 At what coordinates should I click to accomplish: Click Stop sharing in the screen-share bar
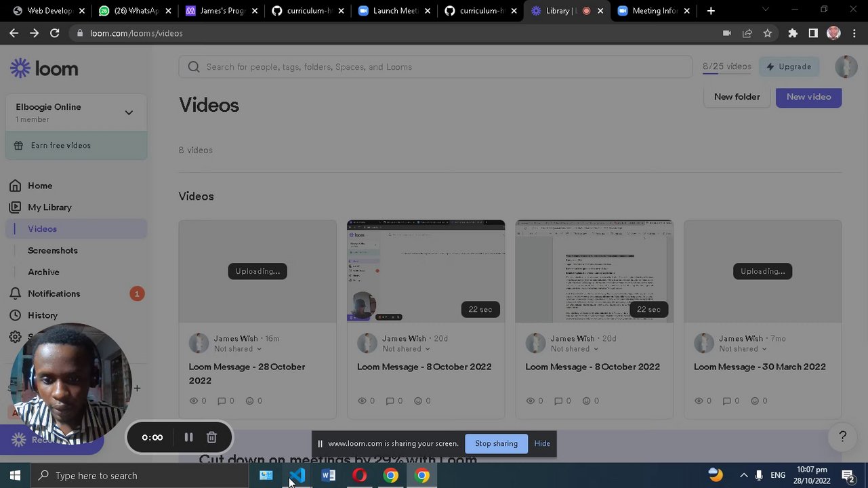tap(496, 443)
